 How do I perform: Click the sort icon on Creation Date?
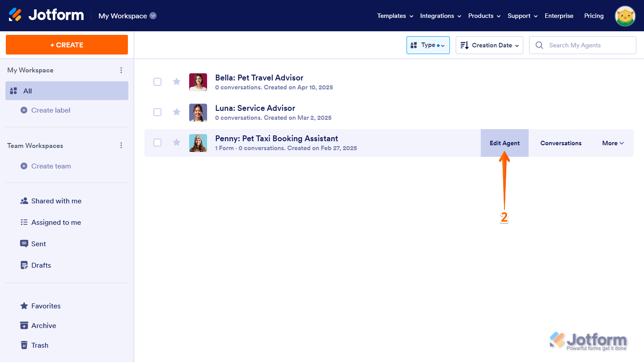[464, 45]
